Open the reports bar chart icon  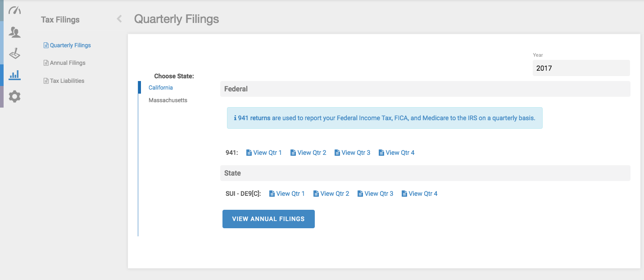[15, 75]
